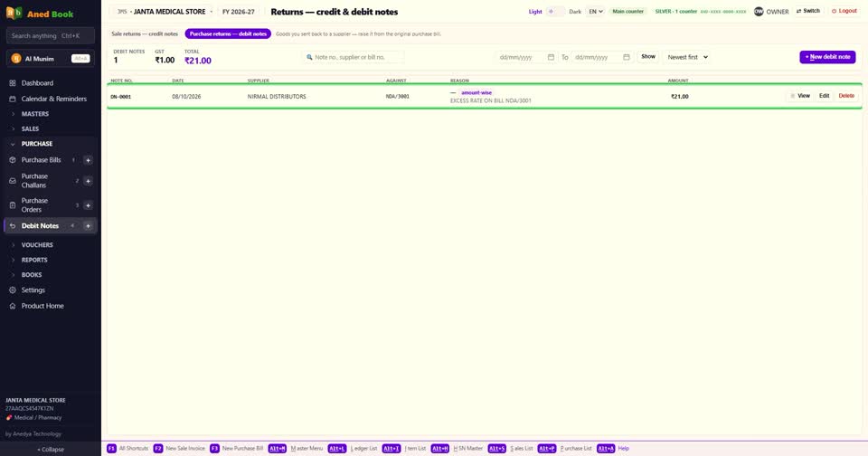Viewport: 868px width, 456px height.
Task: Add a new Purchase Bill plus icon
Action: point(88,160)
